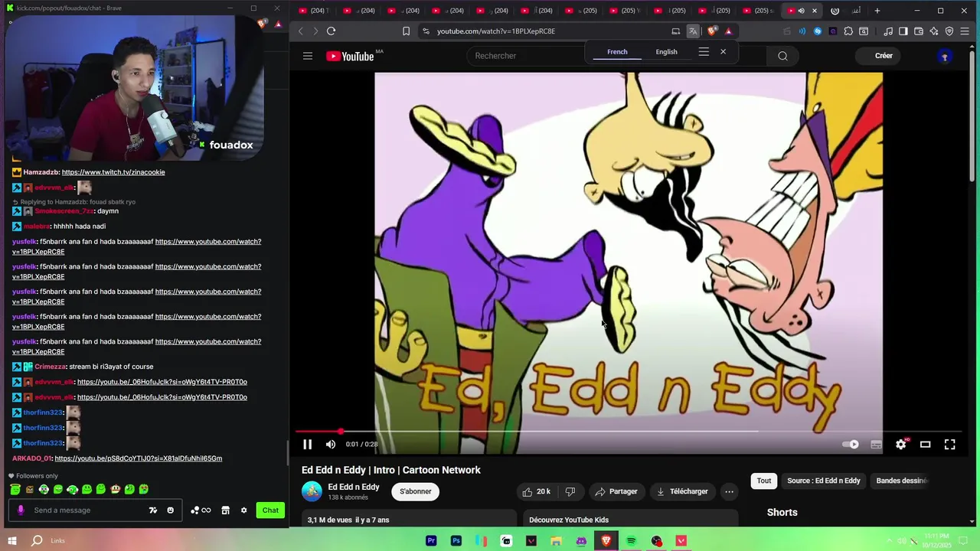
Task: Open Hamzadzb's twitch.tv/zinacookie link
Action: (113, 172)
